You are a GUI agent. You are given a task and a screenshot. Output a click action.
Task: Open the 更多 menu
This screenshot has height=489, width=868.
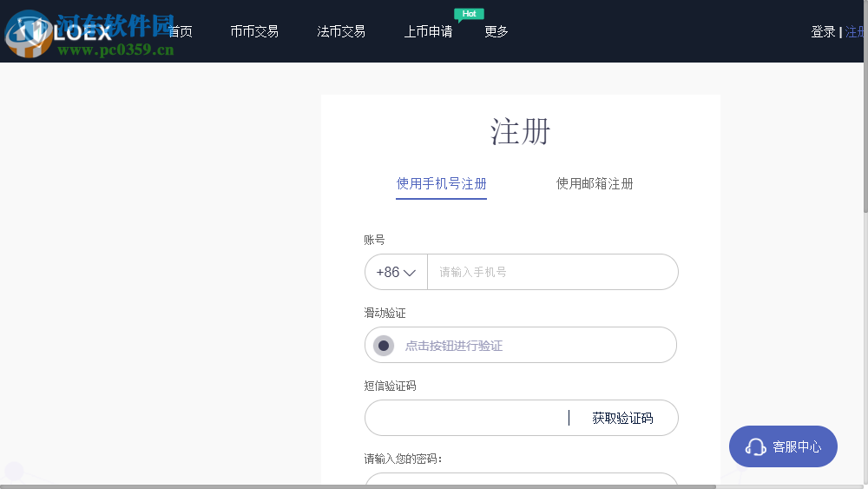point(496,31)
